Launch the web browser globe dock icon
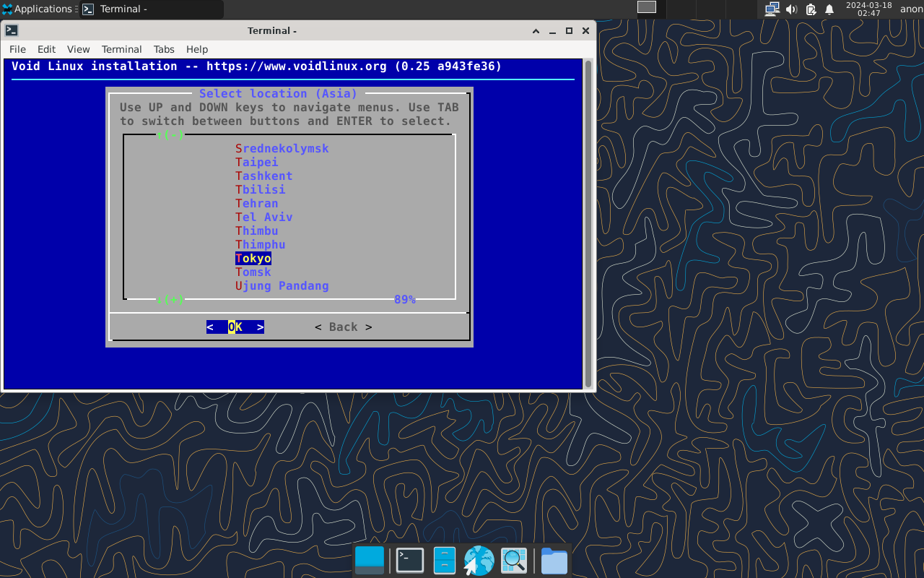This screenshot has width=924, height=578. coord(479,561)
